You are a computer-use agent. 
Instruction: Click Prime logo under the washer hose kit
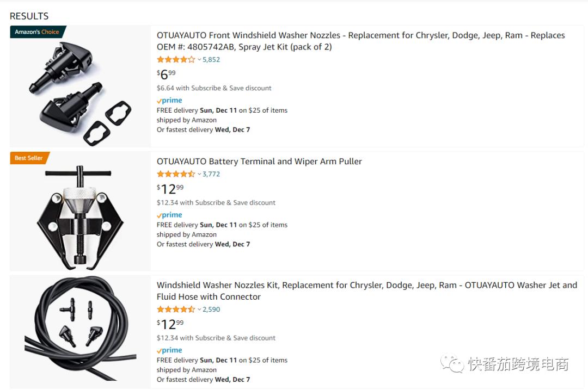(169, 351)
